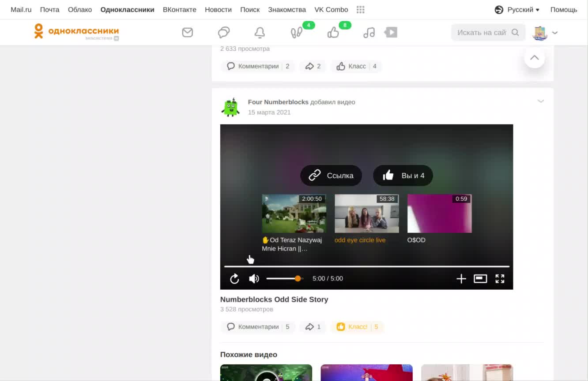Play suggested video 'Od Teraz Nazywaj Mnie Hicran'
Screen dimensions: 588x381
[294, 213]
